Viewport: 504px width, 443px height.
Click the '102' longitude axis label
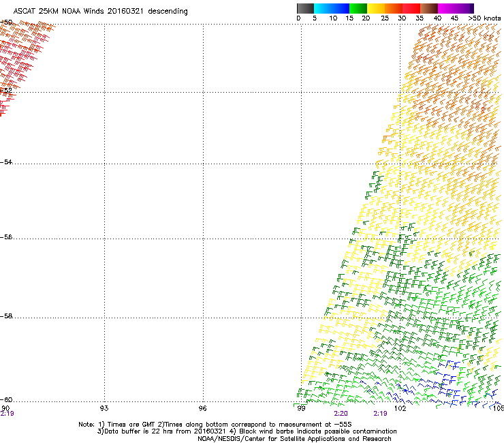tap(400, 408)
